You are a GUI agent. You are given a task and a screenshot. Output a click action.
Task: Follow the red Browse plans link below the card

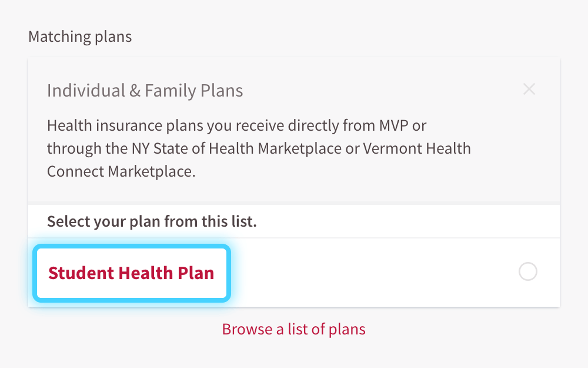coord(293,329)
